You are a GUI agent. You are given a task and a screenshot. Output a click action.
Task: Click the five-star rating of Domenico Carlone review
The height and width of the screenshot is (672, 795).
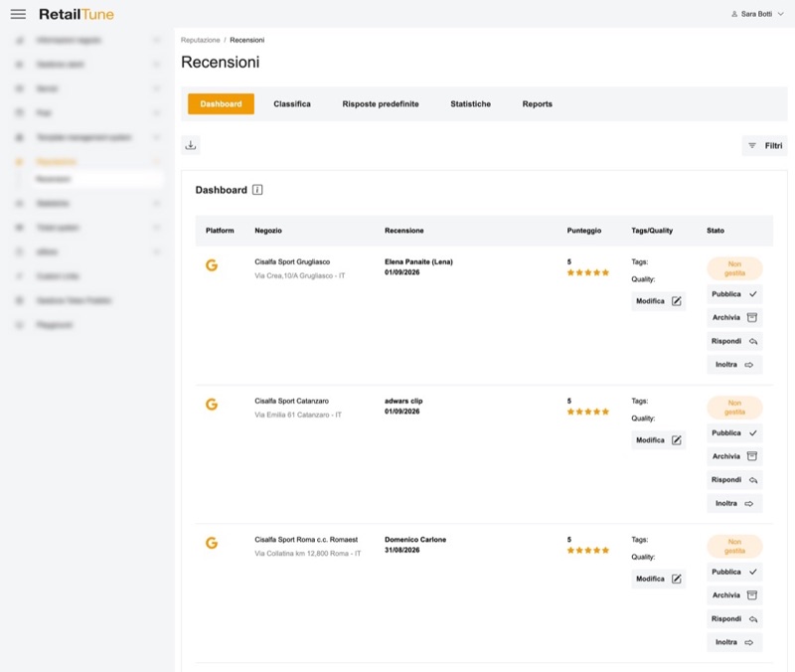click(588, 551)
